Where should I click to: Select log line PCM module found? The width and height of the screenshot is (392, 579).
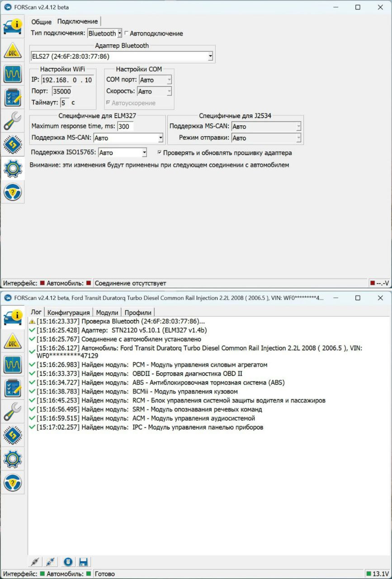(x=148, y=365)
